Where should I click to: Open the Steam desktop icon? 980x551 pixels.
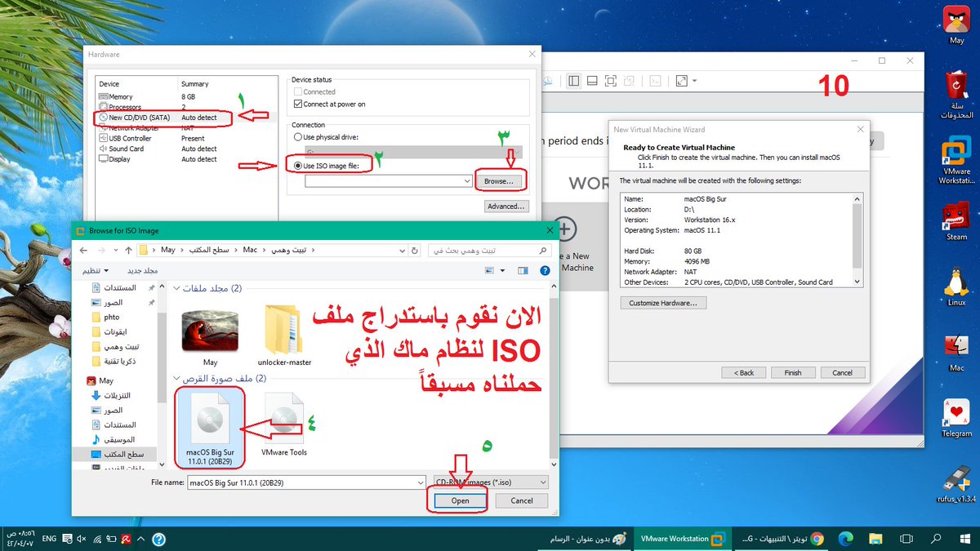[956, 221]
